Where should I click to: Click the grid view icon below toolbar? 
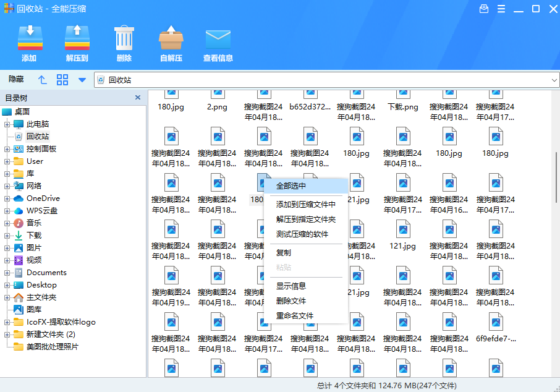[x=62, y=79]
